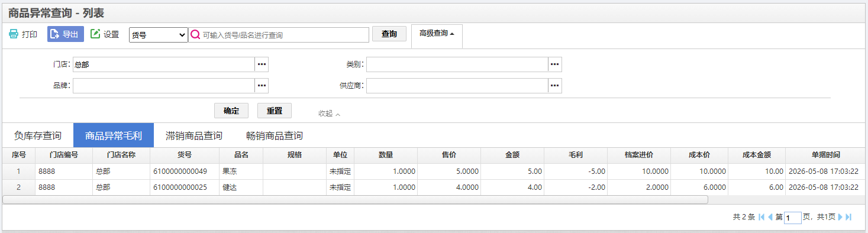Viewport: 868px width, 233px height.
Task: Open 设置 settings
Action: click(x=105, y=34)
